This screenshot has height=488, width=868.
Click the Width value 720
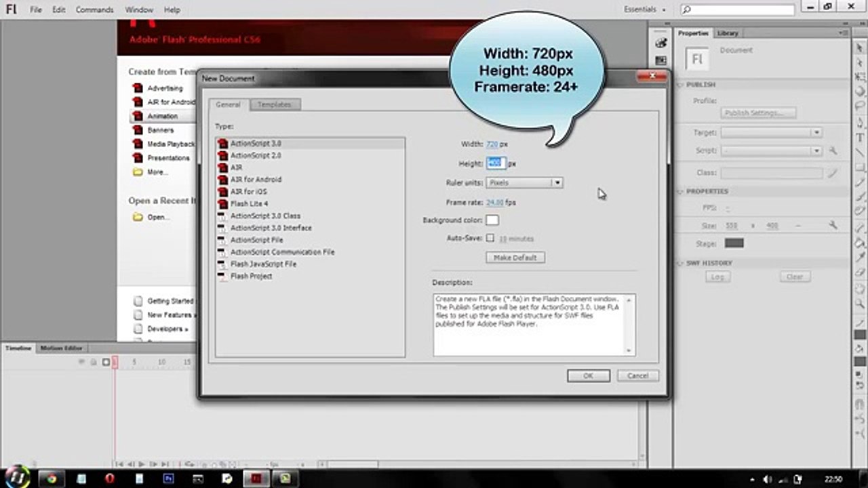(x=492, y=144)
